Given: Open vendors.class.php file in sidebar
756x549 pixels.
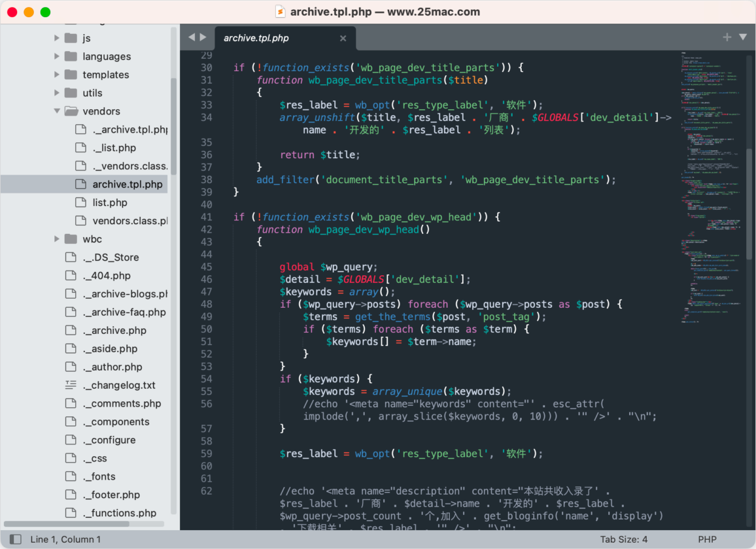Looking at the screenshot, I should (130, 221).
